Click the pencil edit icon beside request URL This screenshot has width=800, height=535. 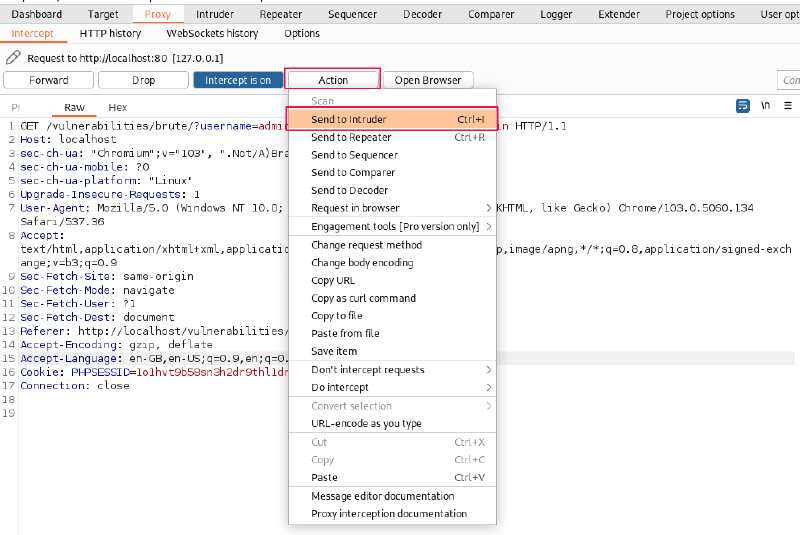click(x=13, y=58)
